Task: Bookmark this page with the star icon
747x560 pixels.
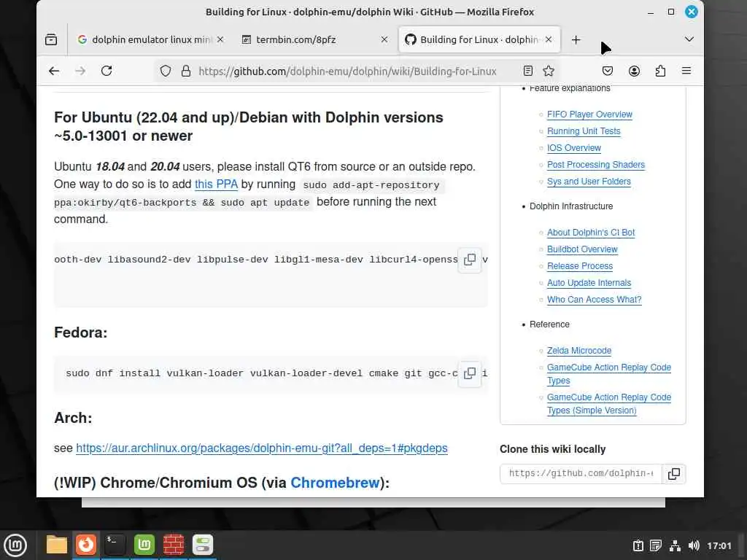Action: (x=549, y=71)
